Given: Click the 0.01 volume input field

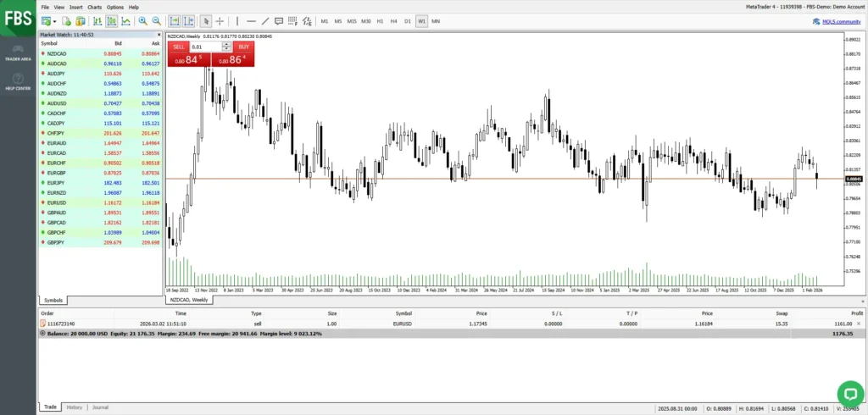Looking at the screenshot, I should [205, 47].
